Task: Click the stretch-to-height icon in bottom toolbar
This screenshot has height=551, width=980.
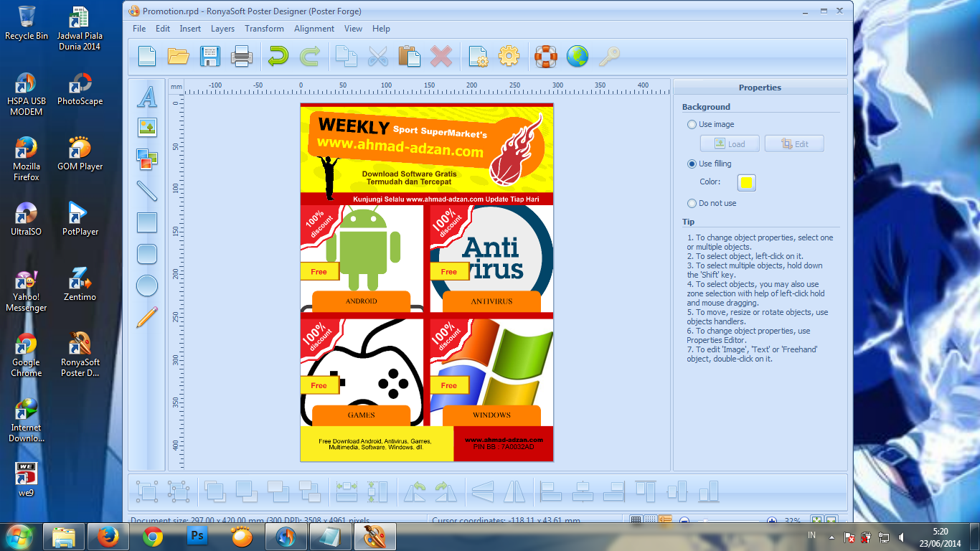Action: pyautogui.click(x=377, y=491)
